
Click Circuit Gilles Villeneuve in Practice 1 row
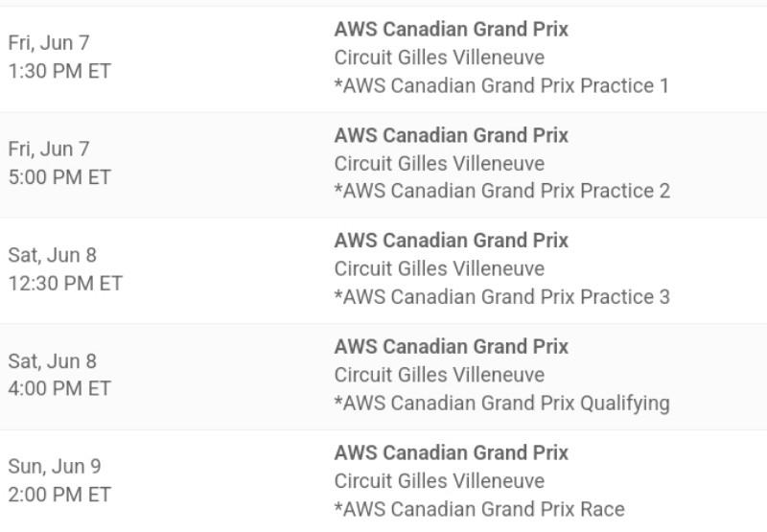439,58
